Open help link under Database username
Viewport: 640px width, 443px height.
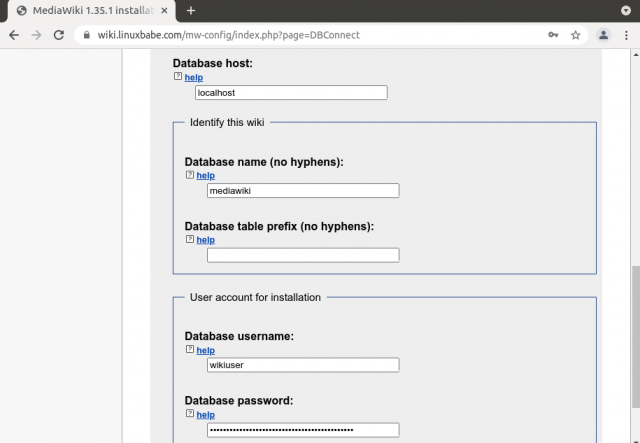click(x=205, y=350)
